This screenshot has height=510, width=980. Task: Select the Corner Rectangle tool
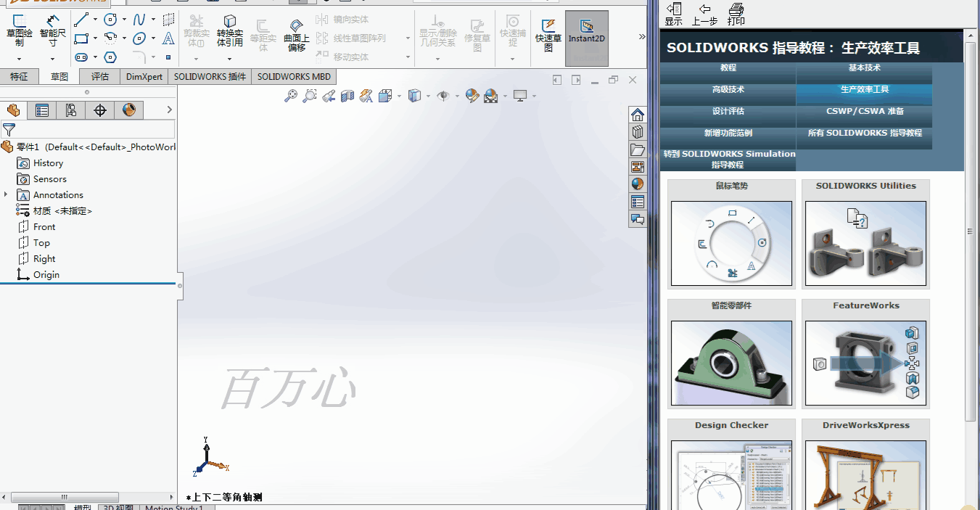pos(81,38)
